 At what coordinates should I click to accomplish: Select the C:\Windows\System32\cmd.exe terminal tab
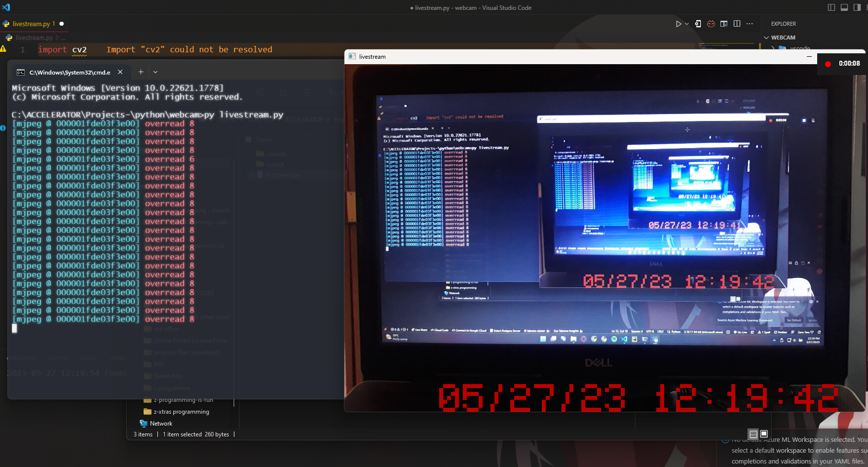[x=71, y=72]
